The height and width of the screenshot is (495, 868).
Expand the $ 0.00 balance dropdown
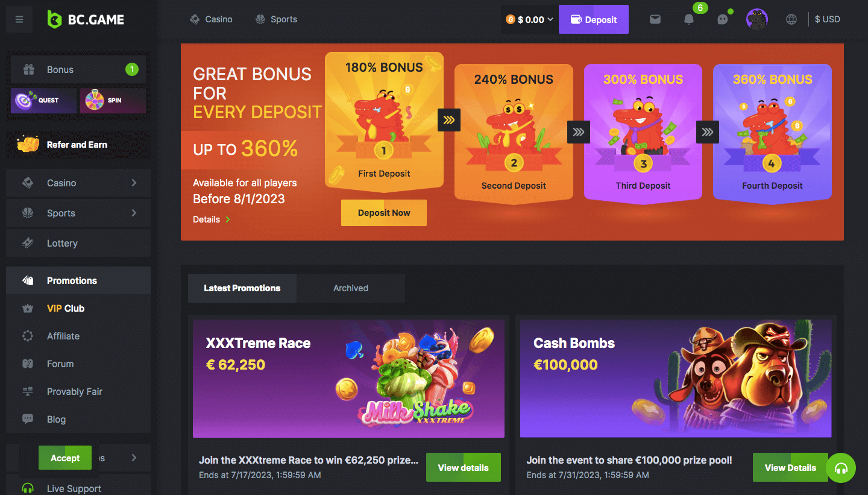(x=529, y=19)
